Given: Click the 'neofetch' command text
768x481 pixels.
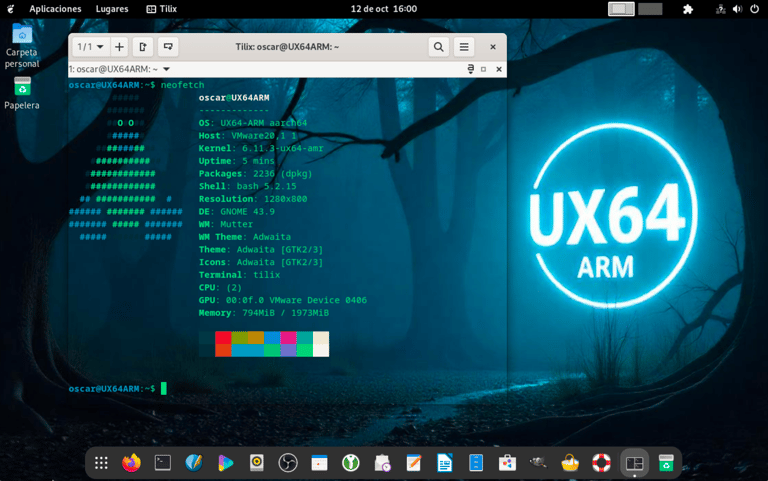Looking at the screenshot, I should coord(182,85).
